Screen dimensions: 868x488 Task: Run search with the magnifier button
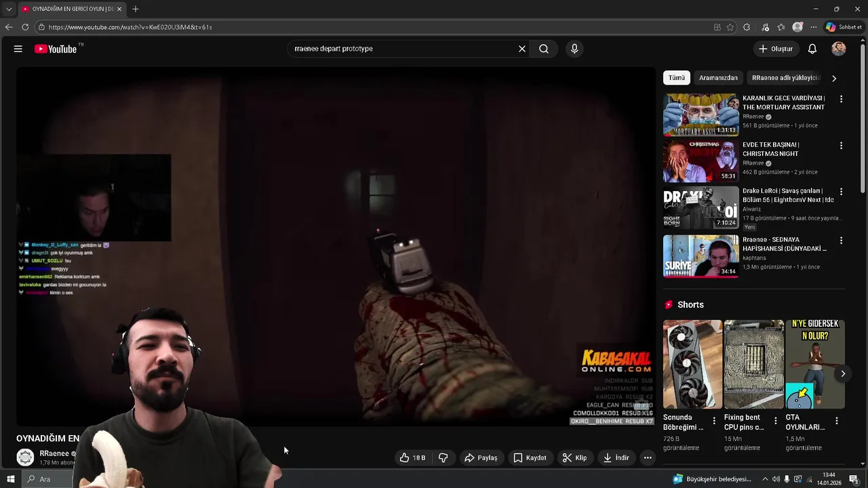(x=544, y=49)
